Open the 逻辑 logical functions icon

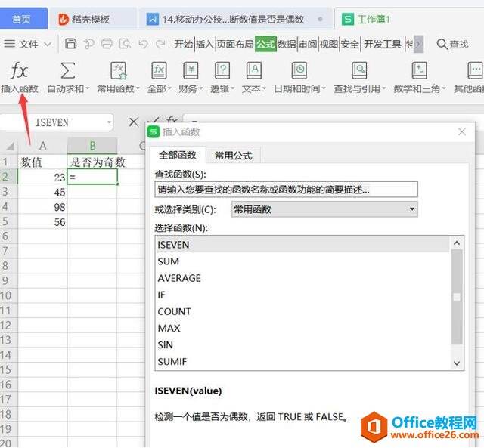tap(222, 70)
